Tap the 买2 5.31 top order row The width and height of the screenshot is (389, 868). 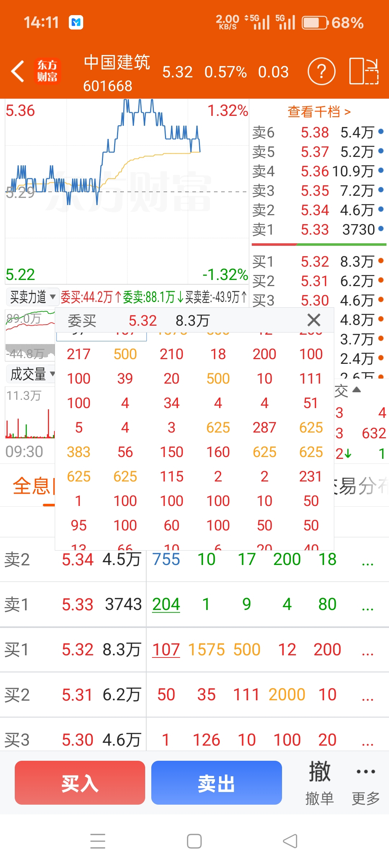(x=318, y=281)
